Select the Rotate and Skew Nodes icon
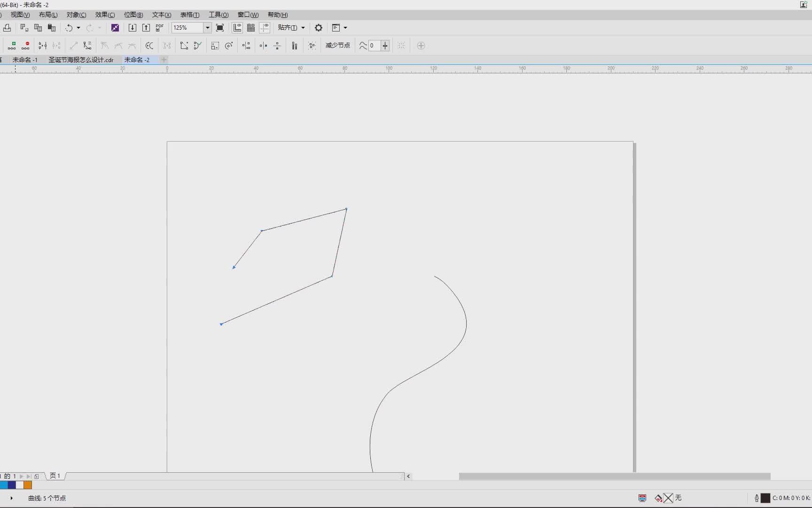Image resolution: width=812 pixels, height=508 pixels. (x=228, y=45)
